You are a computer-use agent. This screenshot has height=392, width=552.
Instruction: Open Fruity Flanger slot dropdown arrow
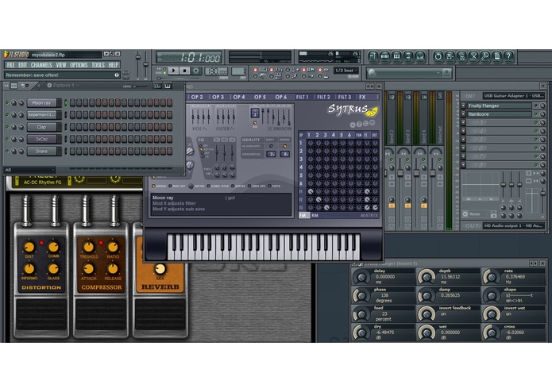coord(463,106)
